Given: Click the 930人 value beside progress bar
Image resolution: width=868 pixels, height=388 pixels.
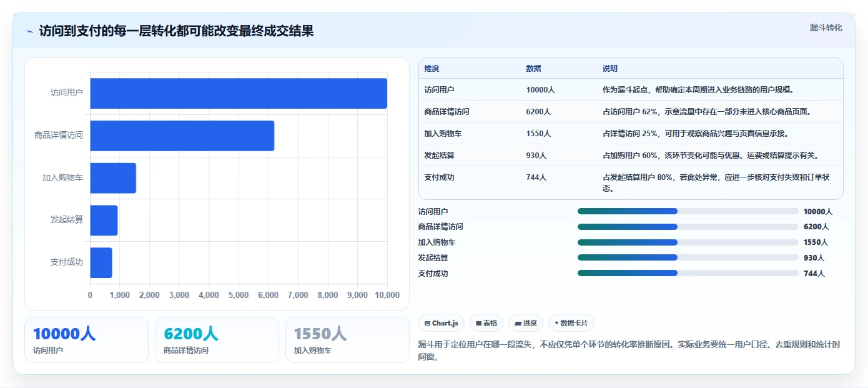Looking at the screenshot, I should [x=814, y=258].
